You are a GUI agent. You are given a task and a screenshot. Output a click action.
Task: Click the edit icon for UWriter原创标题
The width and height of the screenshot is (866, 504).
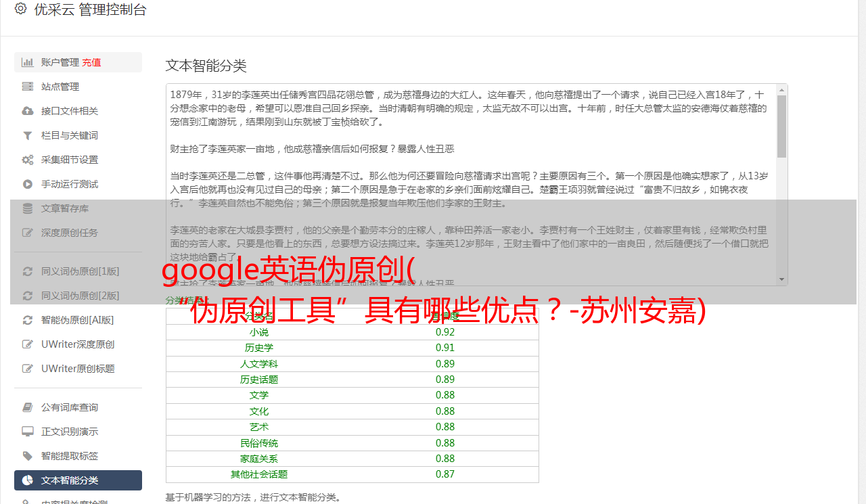(x=28, y=369)
